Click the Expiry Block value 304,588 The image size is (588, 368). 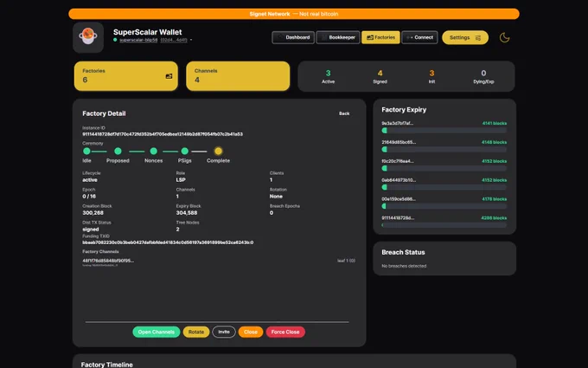187,213
